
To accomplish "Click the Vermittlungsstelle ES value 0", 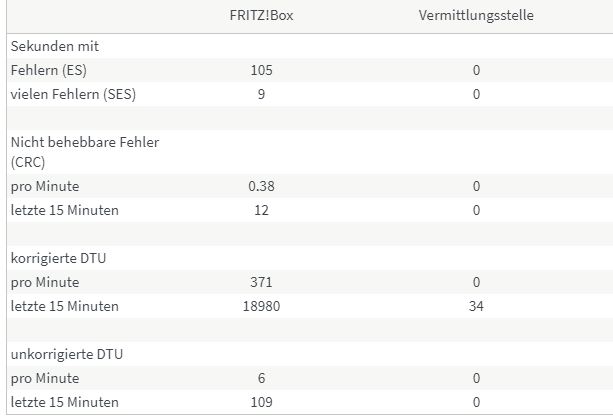I will (x=476, y=70).
